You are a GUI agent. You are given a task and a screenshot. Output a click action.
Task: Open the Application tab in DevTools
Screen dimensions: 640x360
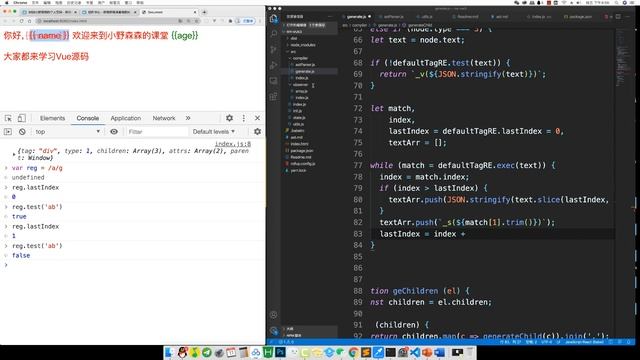126,118
